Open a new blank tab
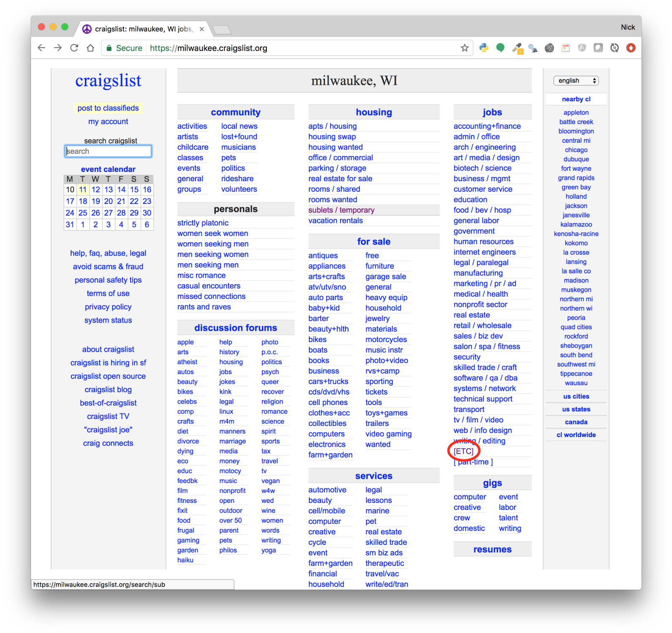This screenshot has width=672, height=633. click(x=221, y=30)
